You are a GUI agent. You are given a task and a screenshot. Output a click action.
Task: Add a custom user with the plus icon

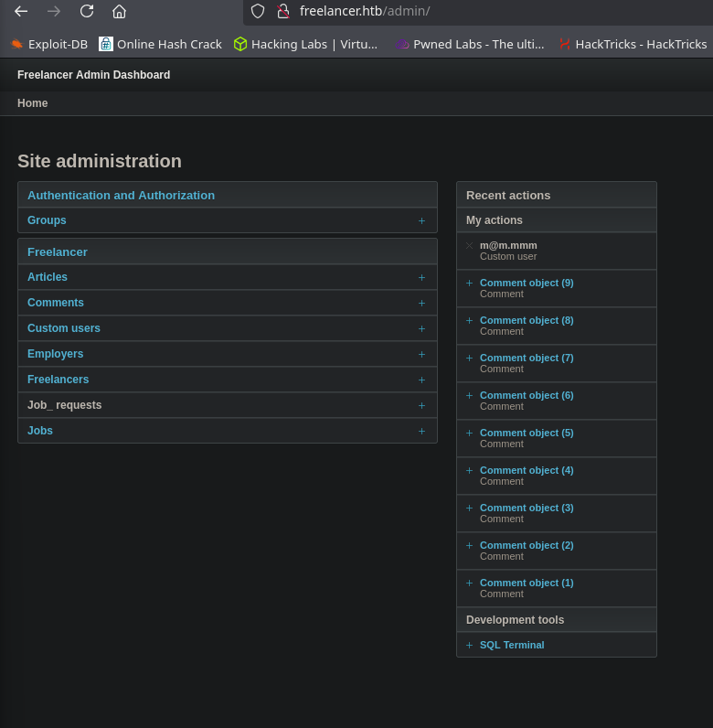[x=421, y=328]
